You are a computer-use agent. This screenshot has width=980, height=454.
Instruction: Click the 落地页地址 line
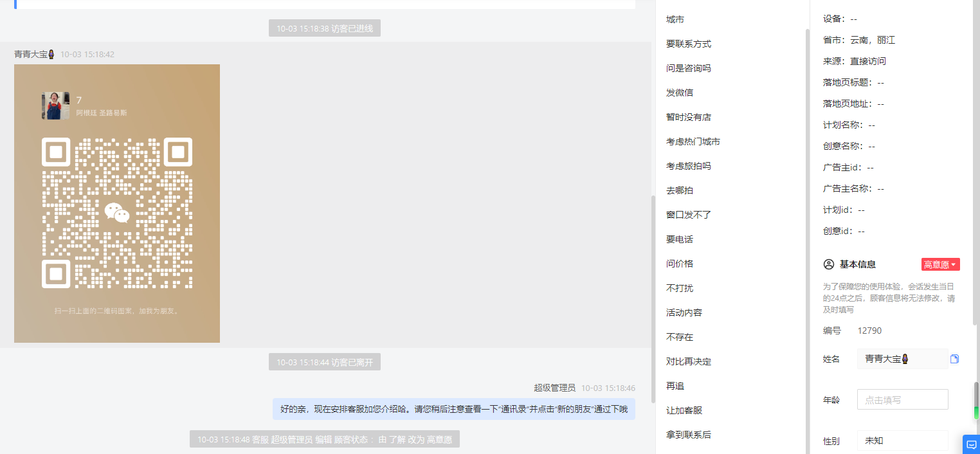coord(853,104)
